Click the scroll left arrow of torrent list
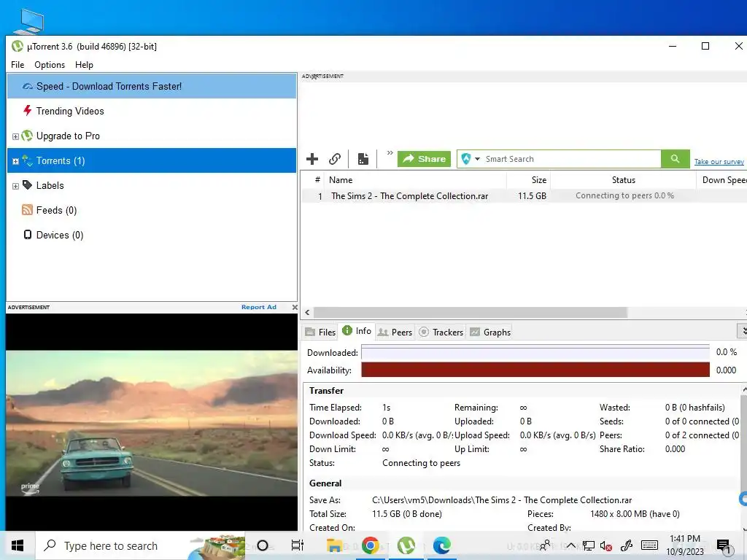747x560 pixels. (307, 312)
